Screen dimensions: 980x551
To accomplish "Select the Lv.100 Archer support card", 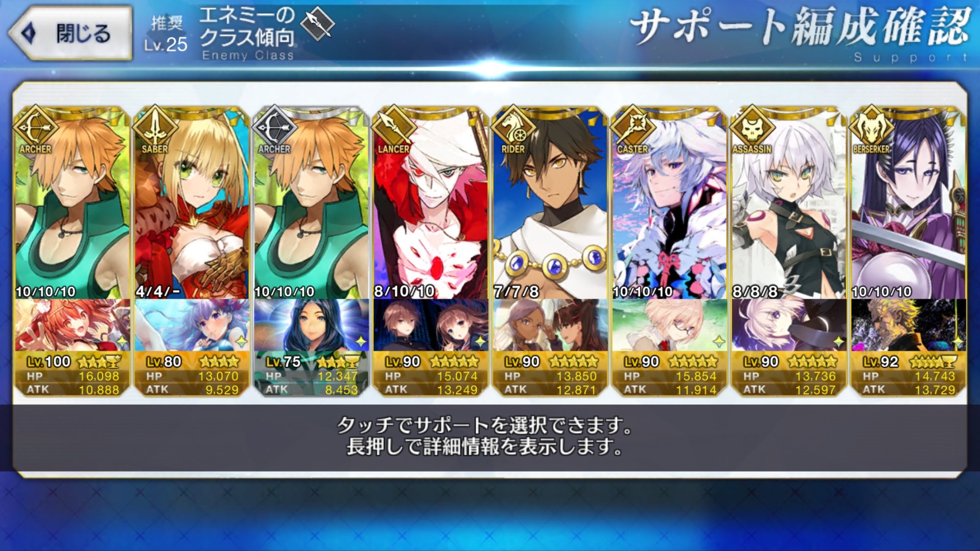I will [73, 251].
